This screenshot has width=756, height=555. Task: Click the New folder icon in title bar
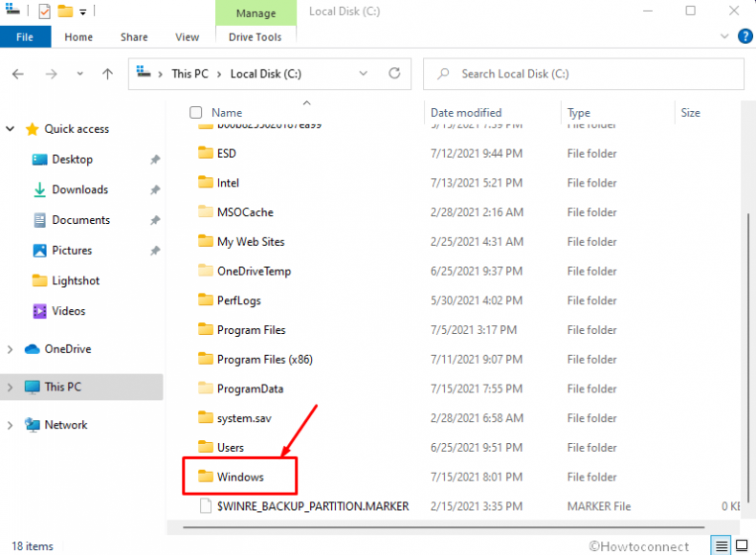65,11
